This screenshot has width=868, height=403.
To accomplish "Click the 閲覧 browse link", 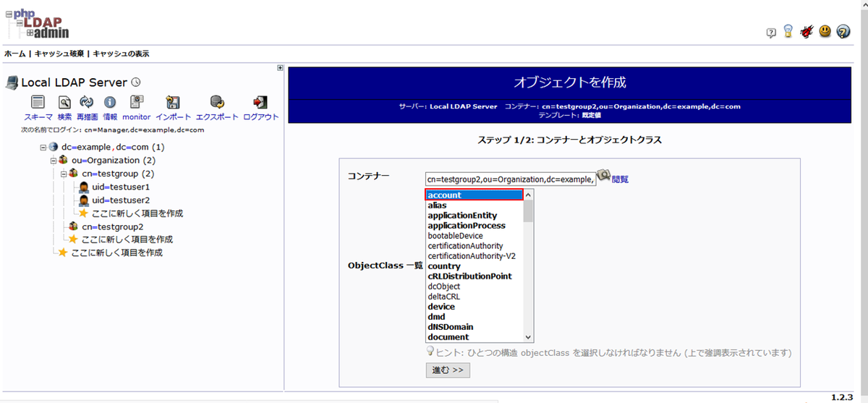I will (x=620, y=179).
